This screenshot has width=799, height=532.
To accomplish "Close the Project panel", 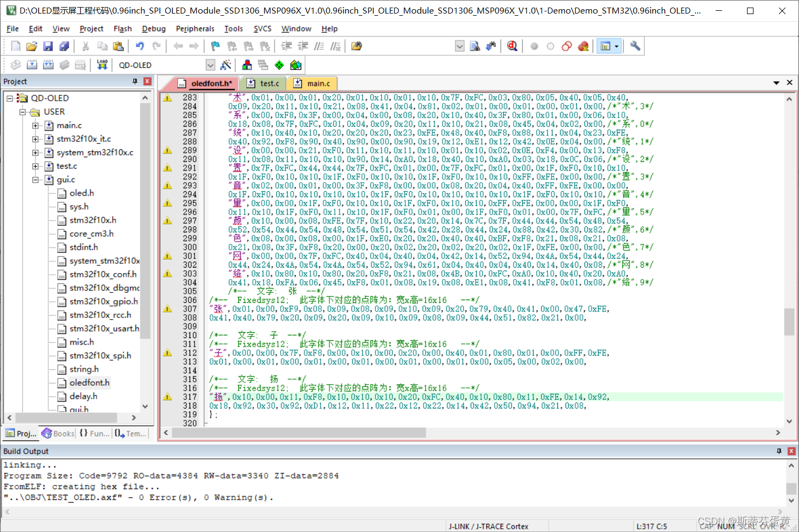I will click(x=147, y=81).
